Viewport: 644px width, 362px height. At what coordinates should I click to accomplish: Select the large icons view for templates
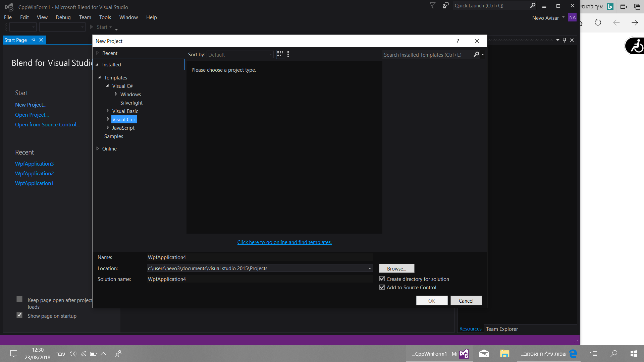(280, 54)
